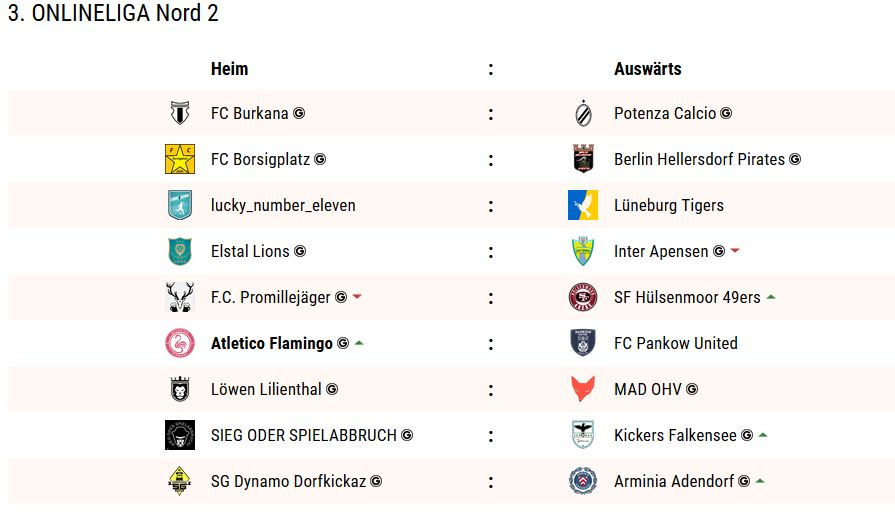
Task: Select the pink Atletico Flamingo emblem
Action: click(x=180, y=343)
